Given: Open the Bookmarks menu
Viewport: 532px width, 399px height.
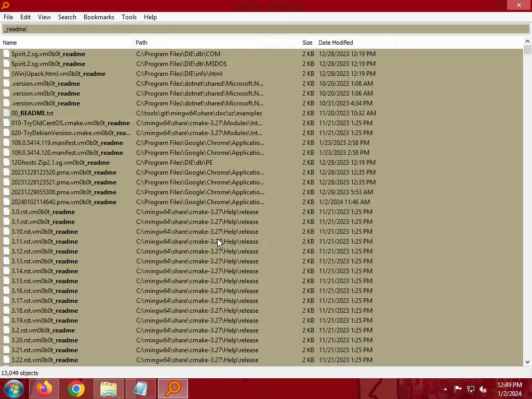Looking at the screenshot, I should (x=99, y=17).
